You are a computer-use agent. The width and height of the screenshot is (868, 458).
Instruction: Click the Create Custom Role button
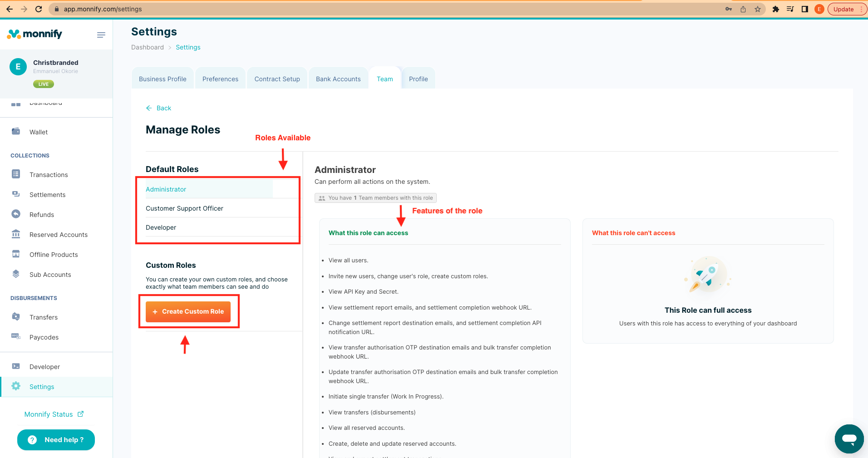pos(189,311)
